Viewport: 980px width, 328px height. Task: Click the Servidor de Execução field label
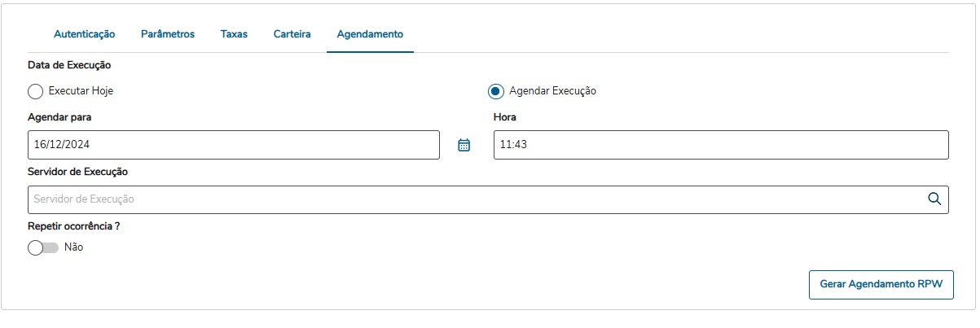coord(77,172)
